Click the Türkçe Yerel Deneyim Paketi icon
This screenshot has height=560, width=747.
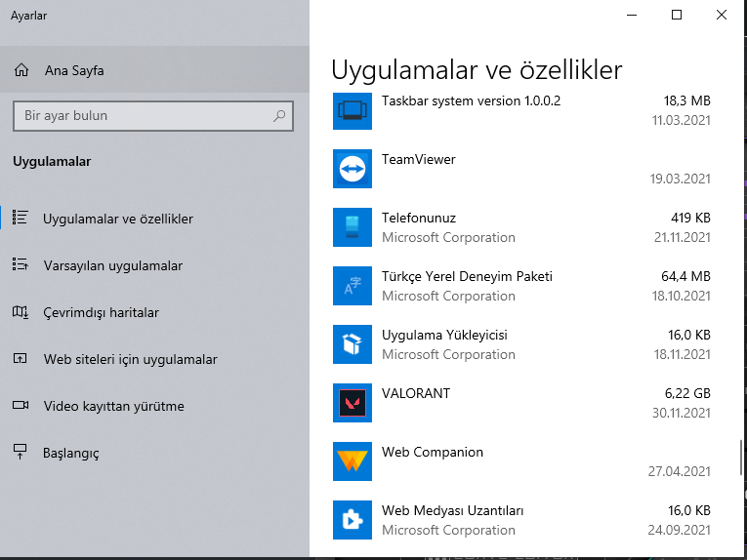pyautogui.click(x=353, y=286)
